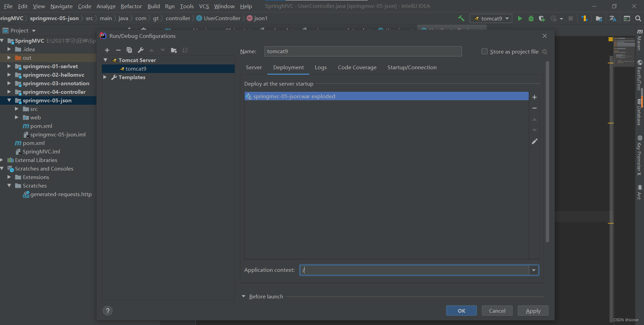
Task: Open Key Promoter X side panel
Action: point(640,156)
